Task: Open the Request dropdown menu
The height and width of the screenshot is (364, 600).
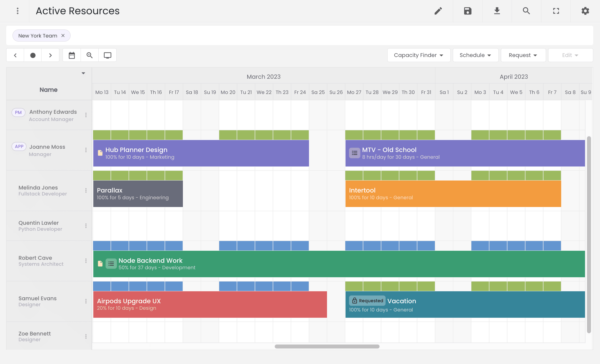Action: [523, 55]
